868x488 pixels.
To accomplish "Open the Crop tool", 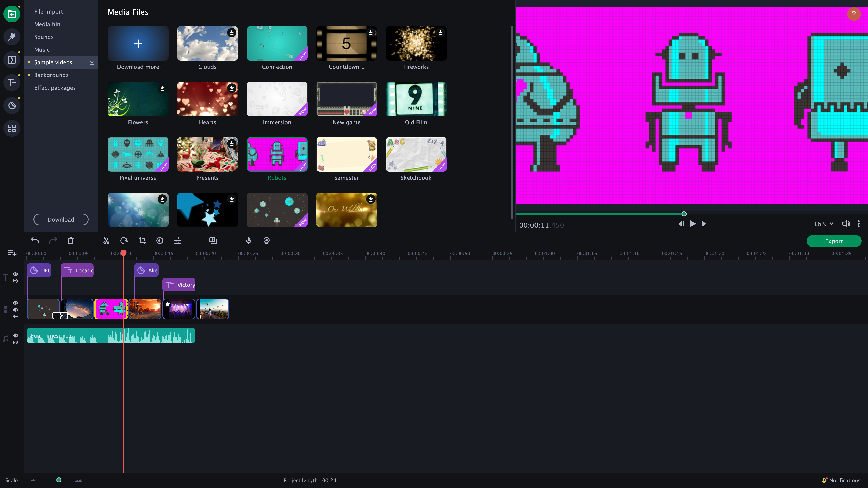I will pos(142,241).
